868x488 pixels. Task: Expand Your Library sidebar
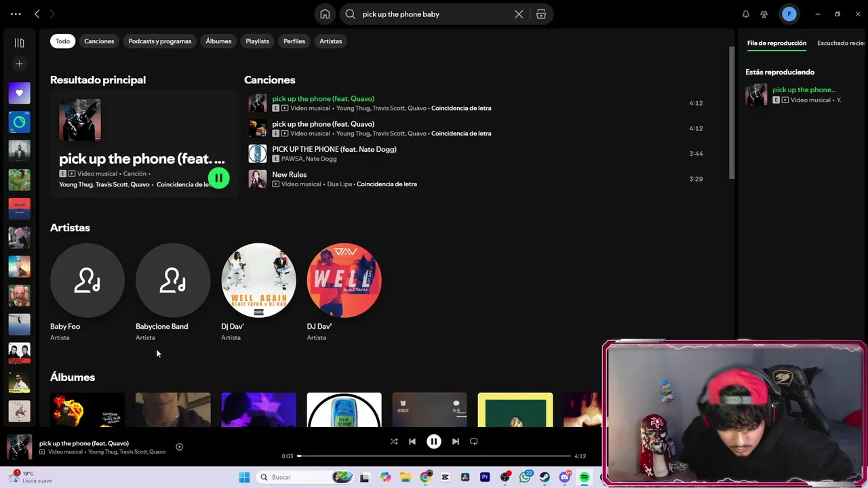19,43
